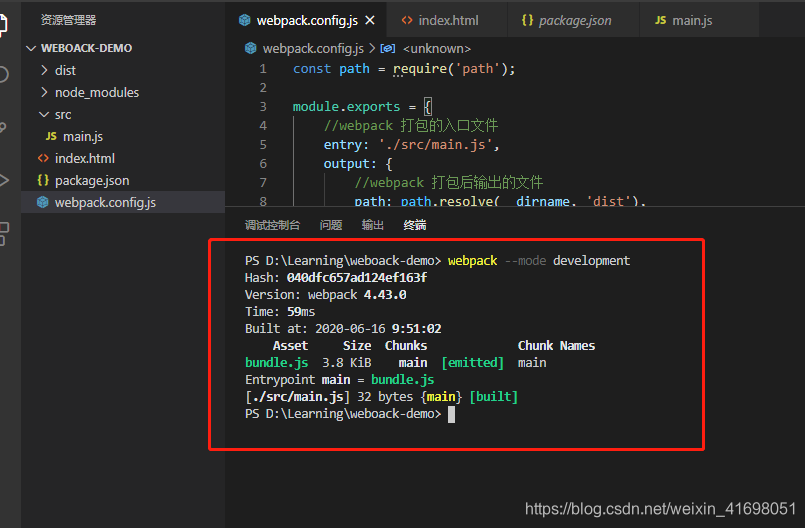Click the const path require line
805x528 pixels.
pyautogui.click(x=404, y=69)
